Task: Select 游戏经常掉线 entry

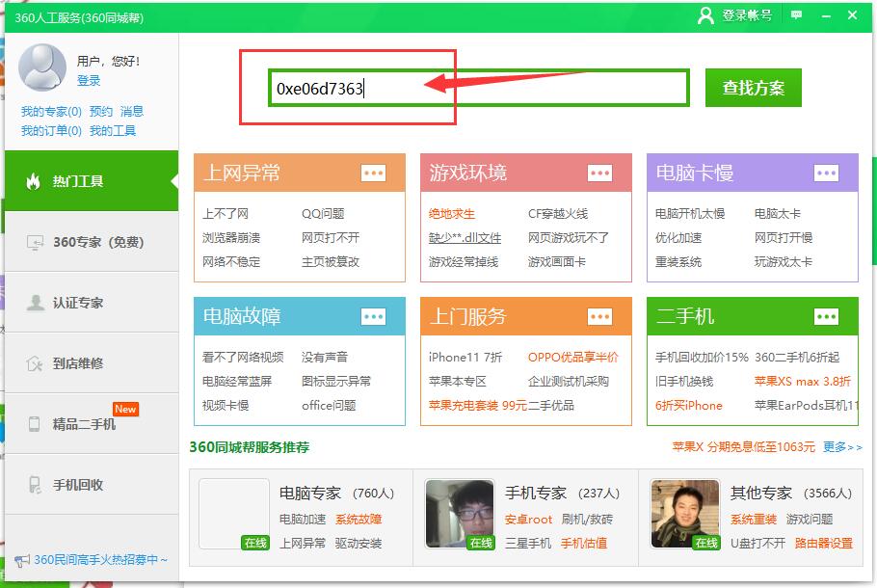Action: click(464, 262)
